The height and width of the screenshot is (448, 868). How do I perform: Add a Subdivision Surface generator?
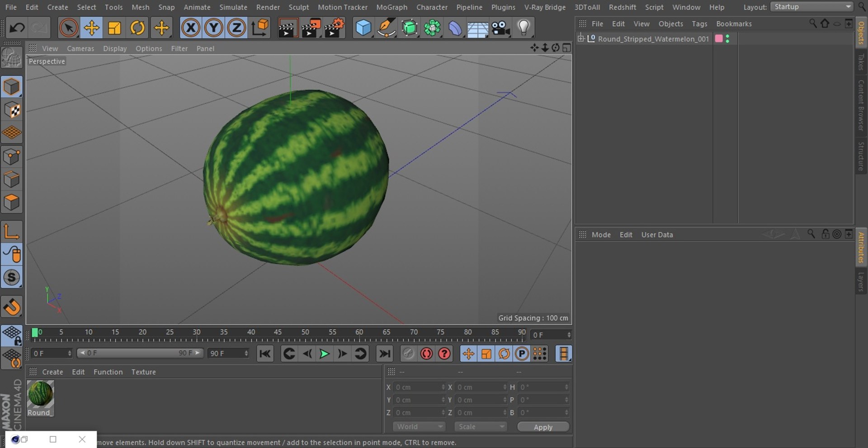(x=410, y=28)
